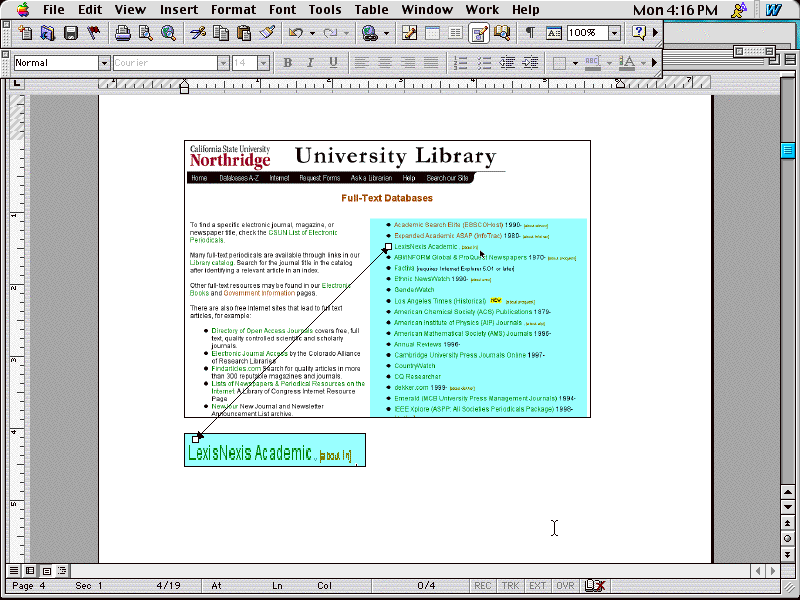Open the Document Map icon
Image resolution: width=800 pixels, height=600 pixels.
502,33
